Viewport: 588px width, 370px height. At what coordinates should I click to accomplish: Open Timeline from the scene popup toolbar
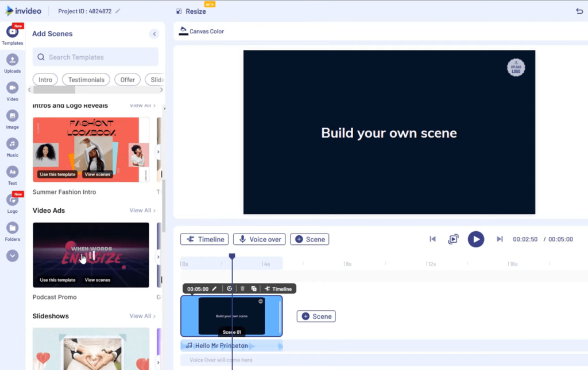[x=278, y=289]
